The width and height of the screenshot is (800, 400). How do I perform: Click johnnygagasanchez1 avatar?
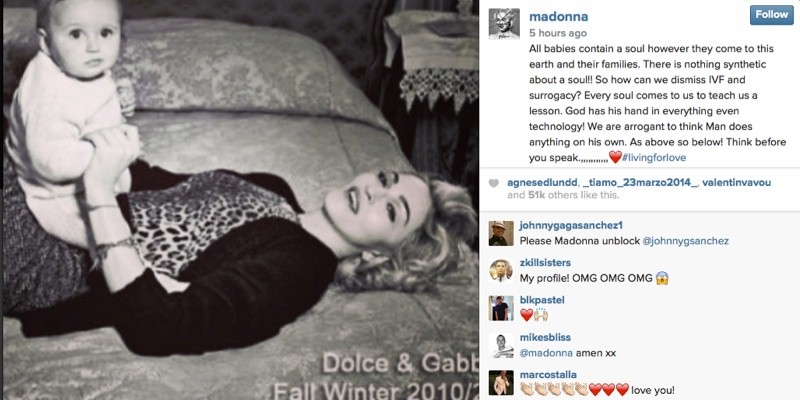(501, 234)
